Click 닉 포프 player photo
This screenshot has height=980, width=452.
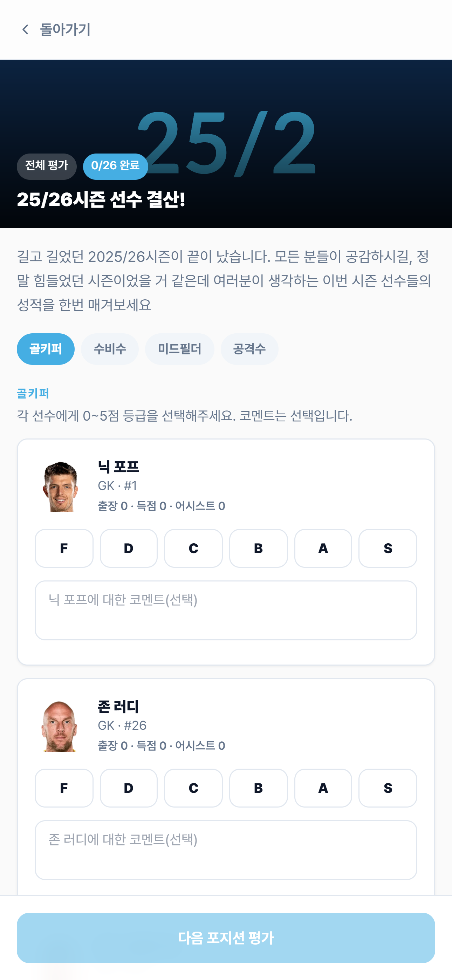(x=60, y=486)
